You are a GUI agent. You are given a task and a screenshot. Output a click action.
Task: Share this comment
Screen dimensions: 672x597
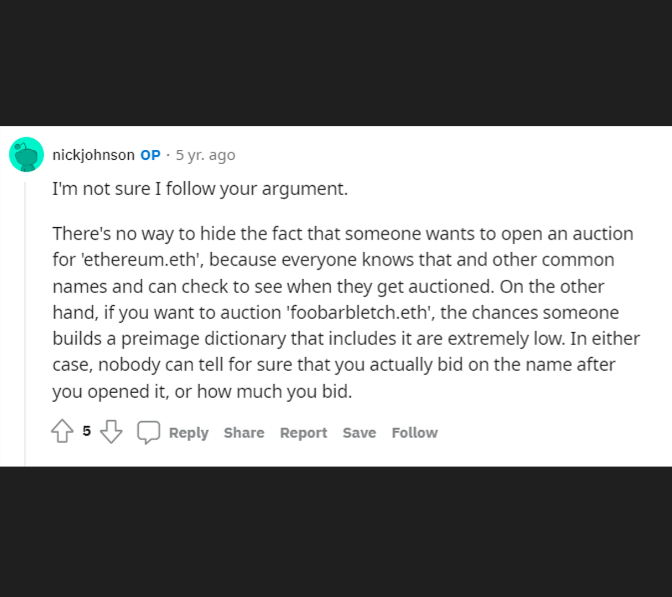coord(244,433)
